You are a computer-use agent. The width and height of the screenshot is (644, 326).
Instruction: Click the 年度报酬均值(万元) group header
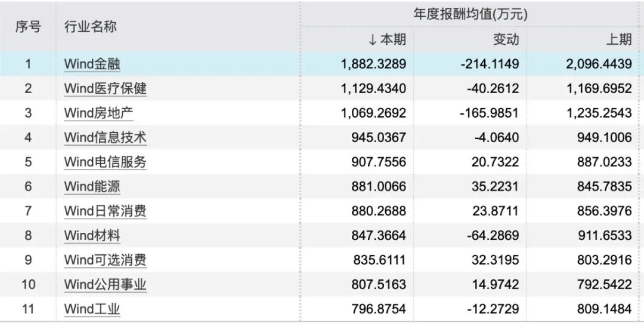pyautogui.click(x=470, y=15)
